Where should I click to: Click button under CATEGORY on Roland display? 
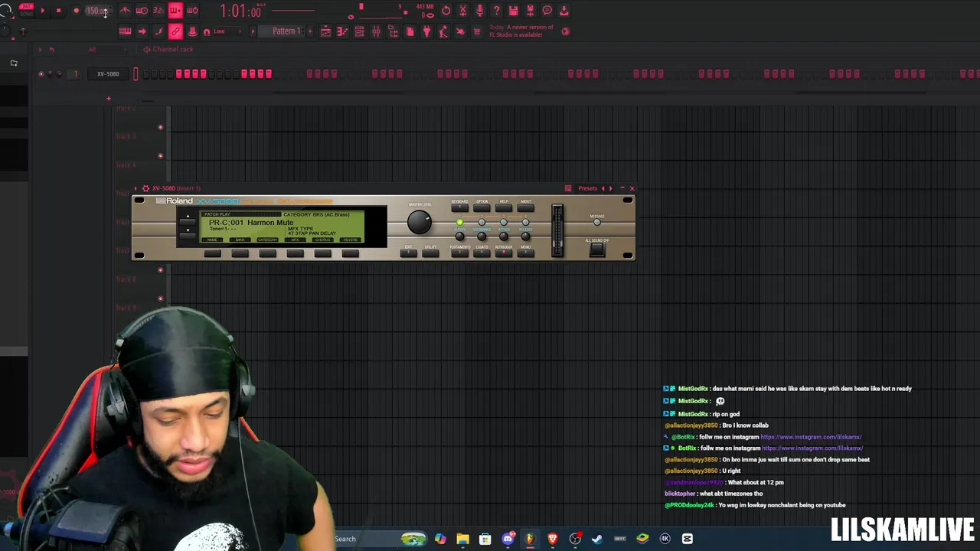[x=267, y=253]
